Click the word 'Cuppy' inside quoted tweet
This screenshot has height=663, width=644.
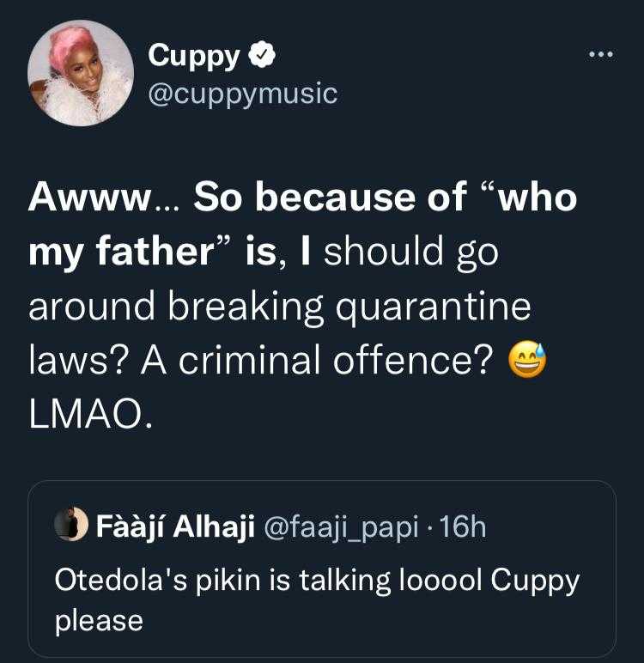tap(535, 582)
